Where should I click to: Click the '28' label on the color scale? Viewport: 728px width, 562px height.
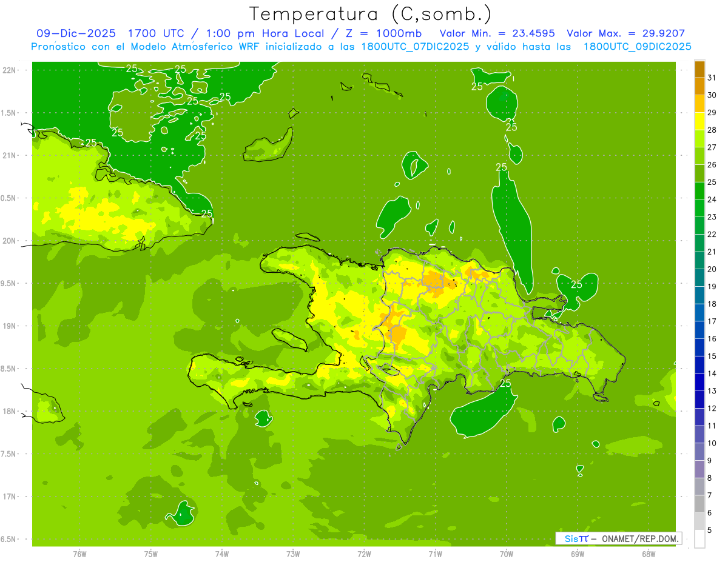click(712, 129)
